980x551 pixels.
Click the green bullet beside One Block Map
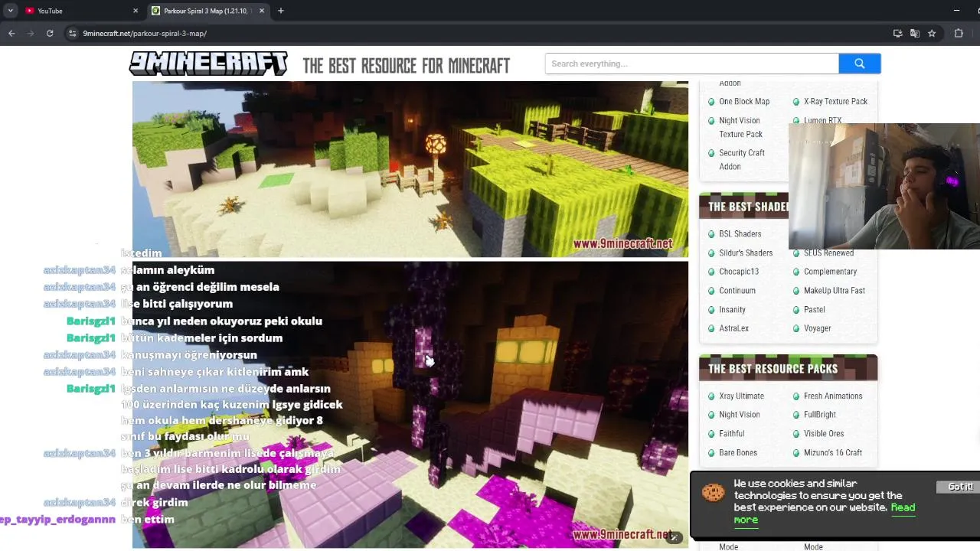point(711,101)
